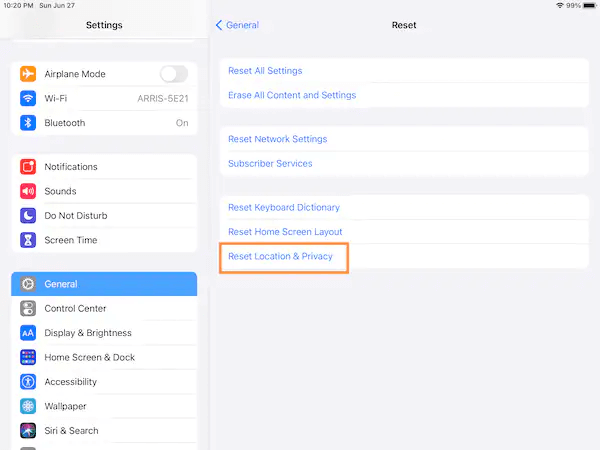Open Display & Brightness settings
This screenshot has height=450, width=600.
88,333
